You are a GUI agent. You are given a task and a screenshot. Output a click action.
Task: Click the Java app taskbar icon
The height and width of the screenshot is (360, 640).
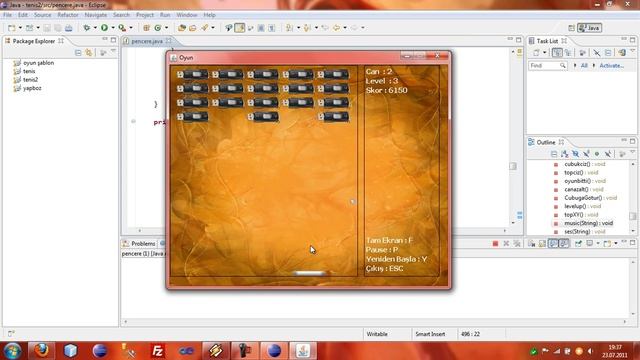pos(303,351)
